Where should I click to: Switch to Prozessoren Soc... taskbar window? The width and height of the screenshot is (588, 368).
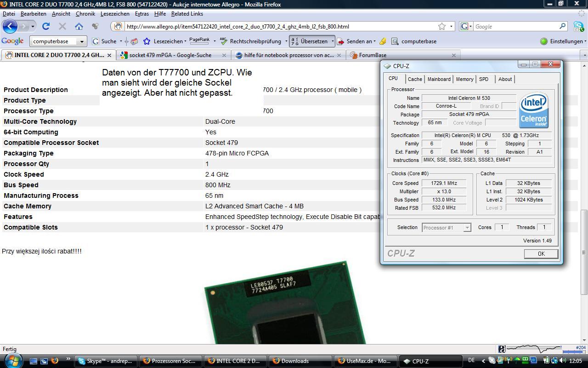170,361
